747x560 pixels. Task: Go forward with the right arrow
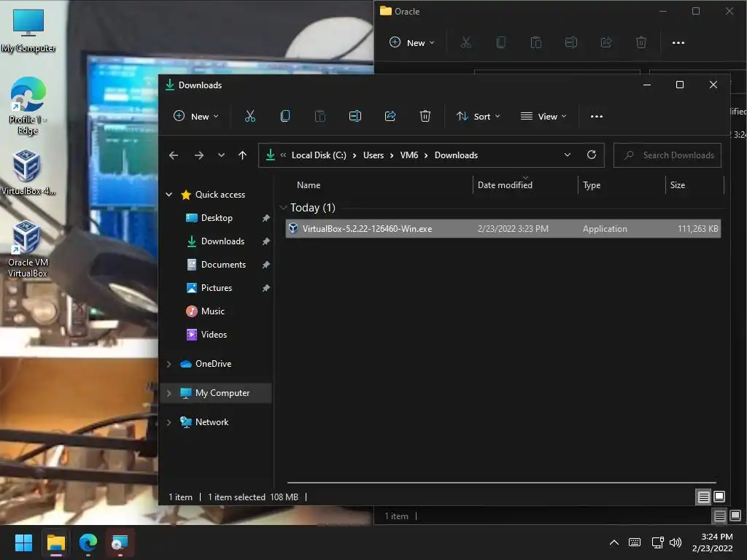click(x=199, y=155)
